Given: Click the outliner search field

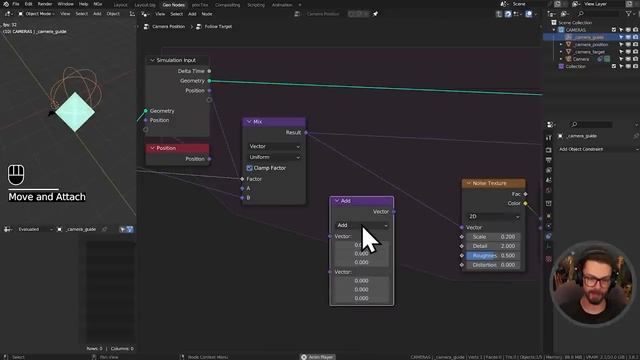Looking at the screenshot, I should point(598,14).
